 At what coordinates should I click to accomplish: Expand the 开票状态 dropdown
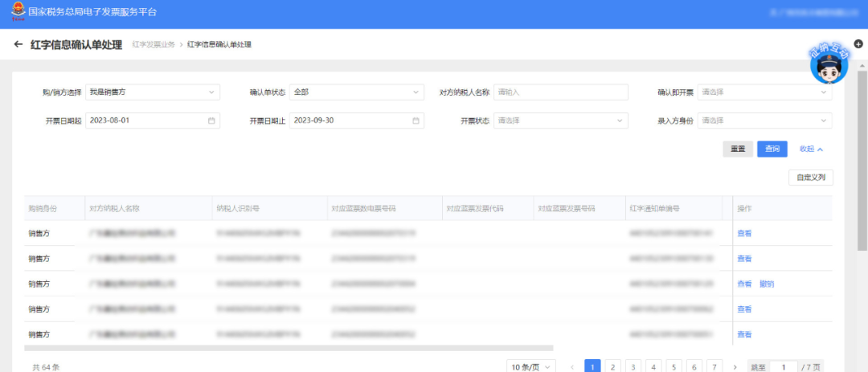[561, 121]
